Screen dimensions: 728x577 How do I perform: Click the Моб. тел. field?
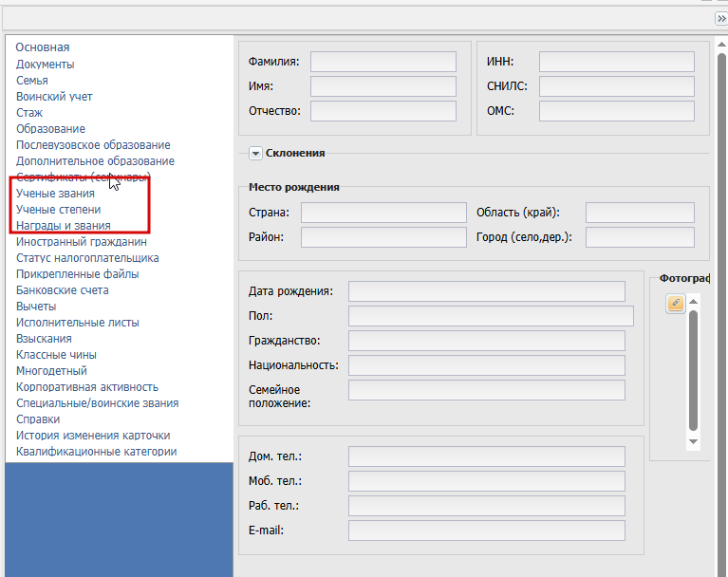[487, 481]
